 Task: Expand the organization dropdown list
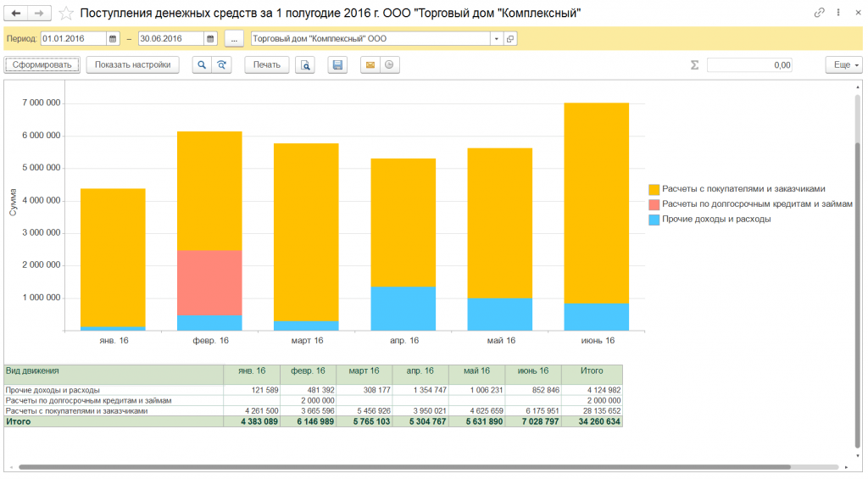[x=496, y=39]
